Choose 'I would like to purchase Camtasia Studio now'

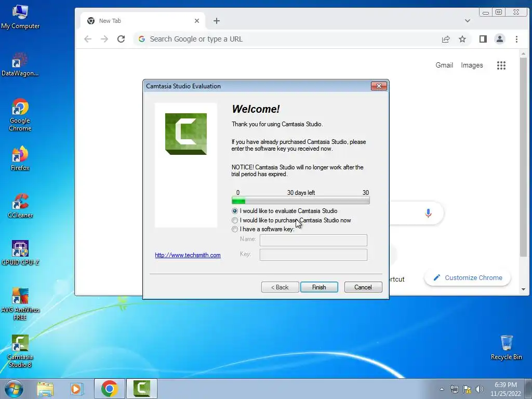pos(235,220)
